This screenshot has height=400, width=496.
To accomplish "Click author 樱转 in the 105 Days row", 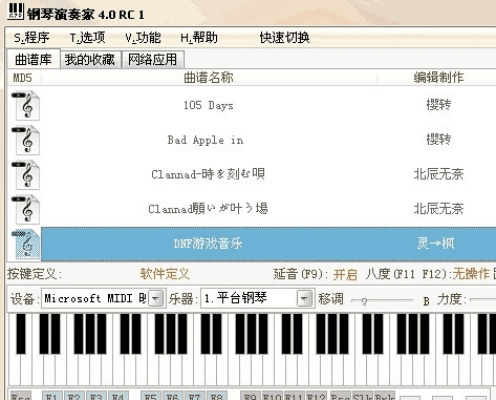I will 439,105.
